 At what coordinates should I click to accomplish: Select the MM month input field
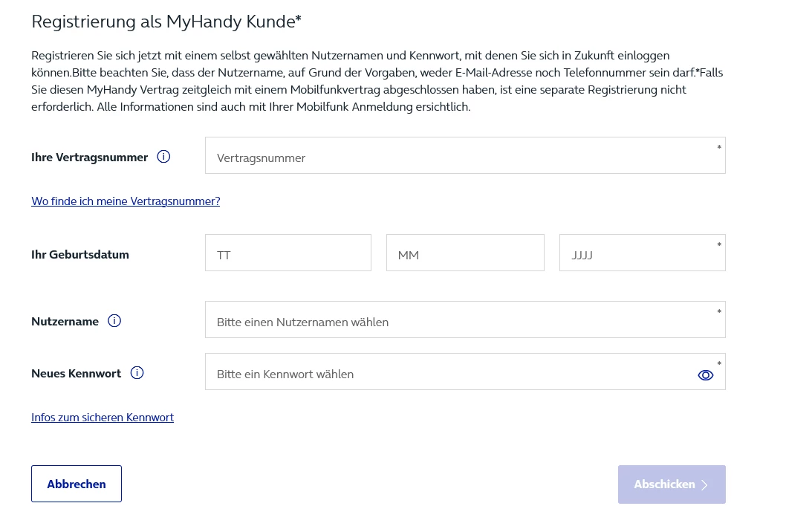click(464, 253)
